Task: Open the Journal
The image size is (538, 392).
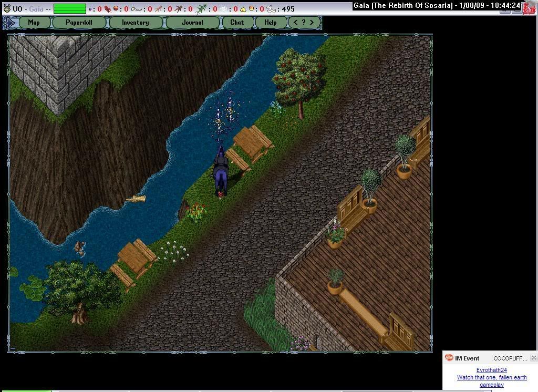Action: coord(192,22)
